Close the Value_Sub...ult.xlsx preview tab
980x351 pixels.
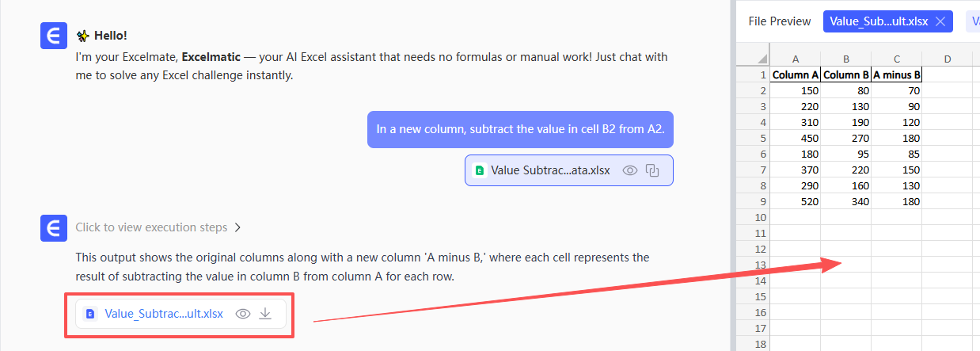[x=940, y=21]
